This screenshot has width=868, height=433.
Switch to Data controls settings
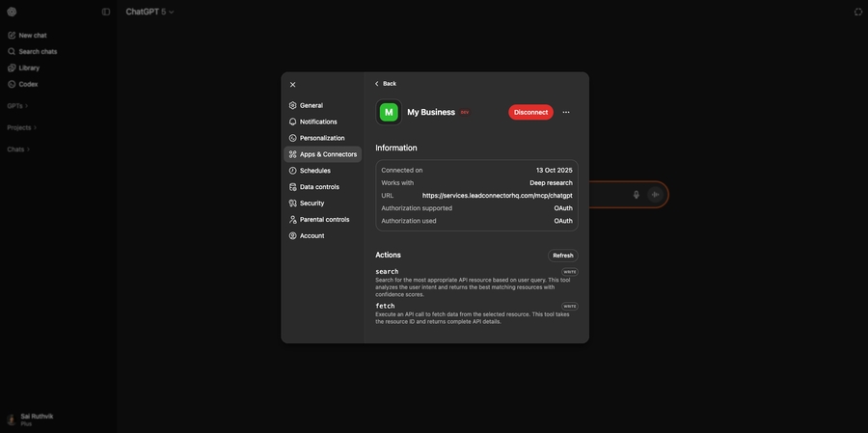pos(319,187)
